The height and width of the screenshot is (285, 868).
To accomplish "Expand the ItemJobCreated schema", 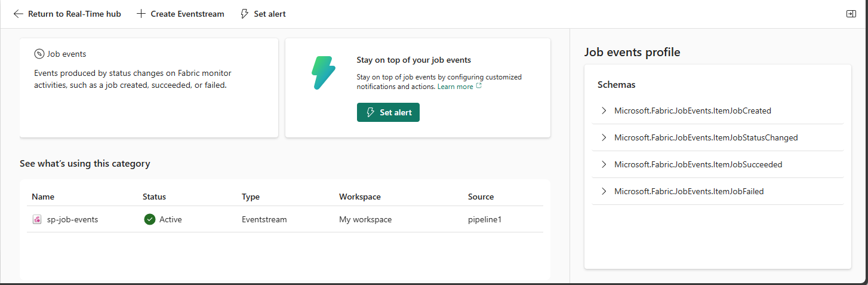I will tap(604, 111).
